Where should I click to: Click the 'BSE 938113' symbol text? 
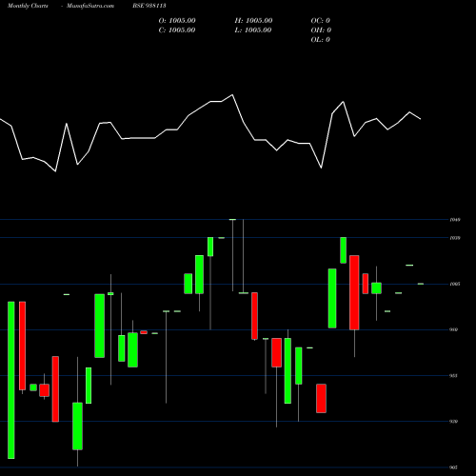[149, 6]
